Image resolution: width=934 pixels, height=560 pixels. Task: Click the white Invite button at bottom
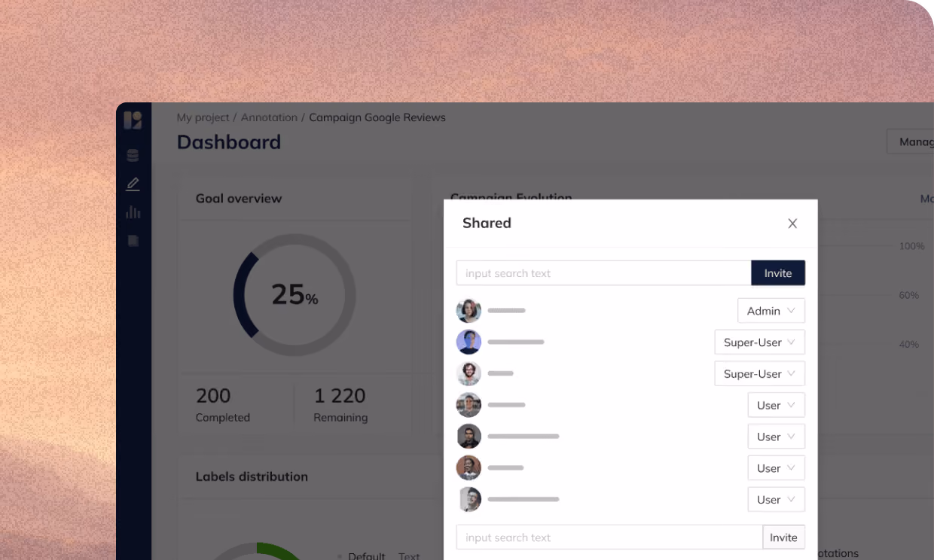(783, 537)
